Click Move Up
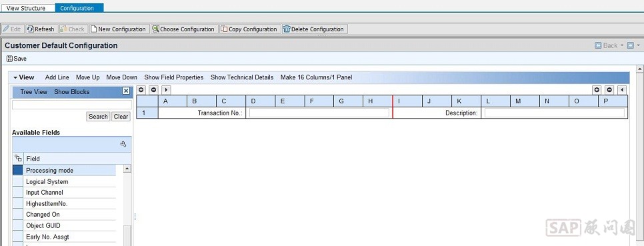This screenshot has height=246, width=644. [88, 77]
